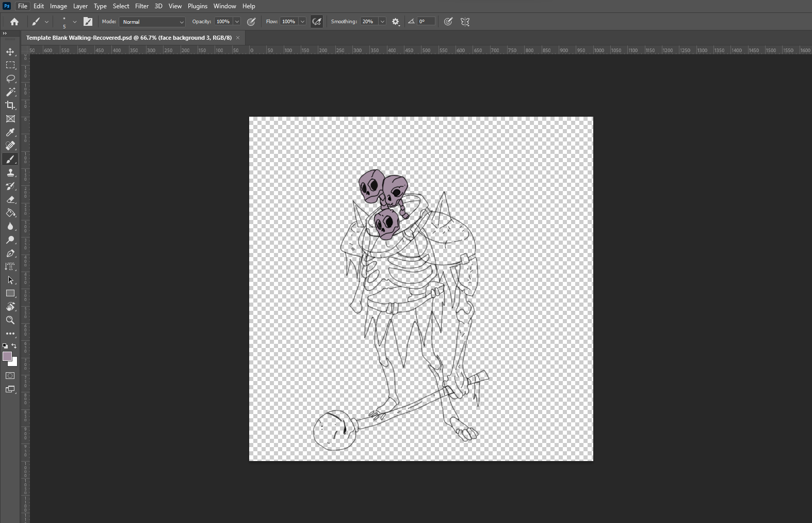The width and height of the screenshot is (812, 523).
Task: Click the Home button in options bar
Action: (x=14, y=22)
